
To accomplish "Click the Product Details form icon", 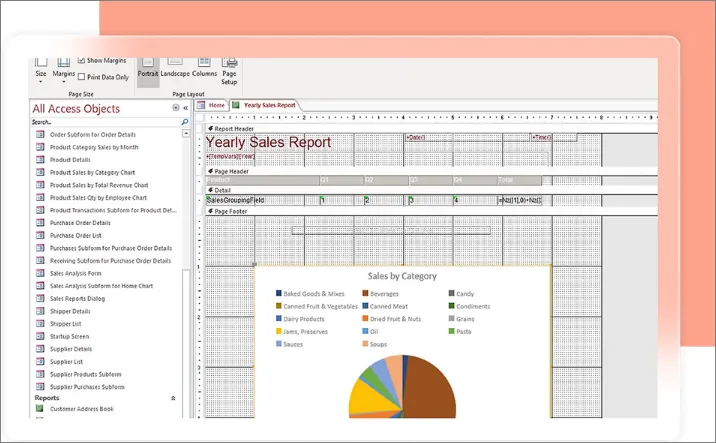I will (40, 159).
